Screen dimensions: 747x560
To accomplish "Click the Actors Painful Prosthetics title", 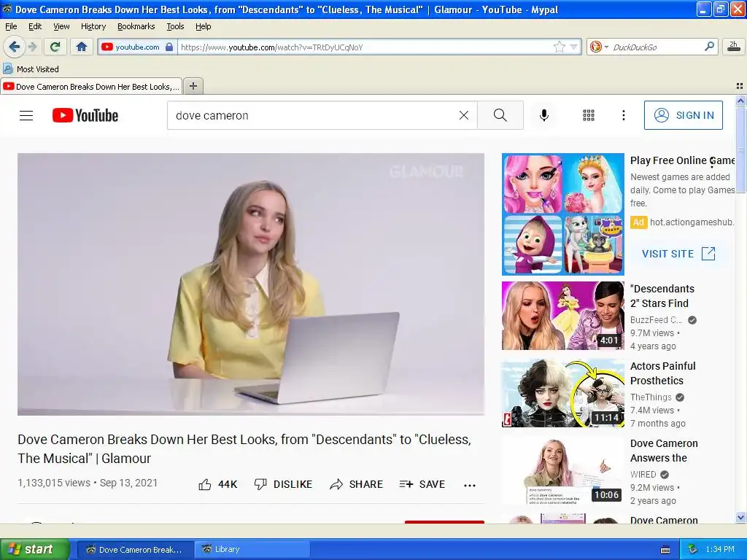I will pos(662,373).
